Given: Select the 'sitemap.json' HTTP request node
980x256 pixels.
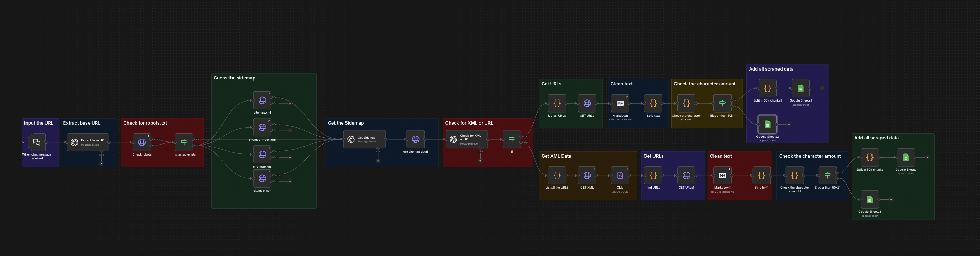Looking at the screenshot, I should [262, 179].
